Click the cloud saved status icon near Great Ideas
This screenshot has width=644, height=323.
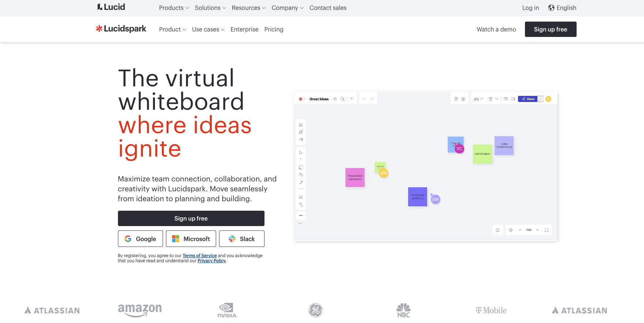point(335,99)
